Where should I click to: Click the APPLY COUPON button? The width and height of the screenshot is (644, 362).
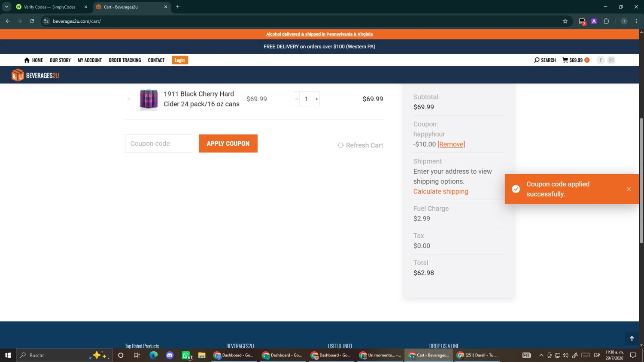pyautogui.click(x=228, y=144)
